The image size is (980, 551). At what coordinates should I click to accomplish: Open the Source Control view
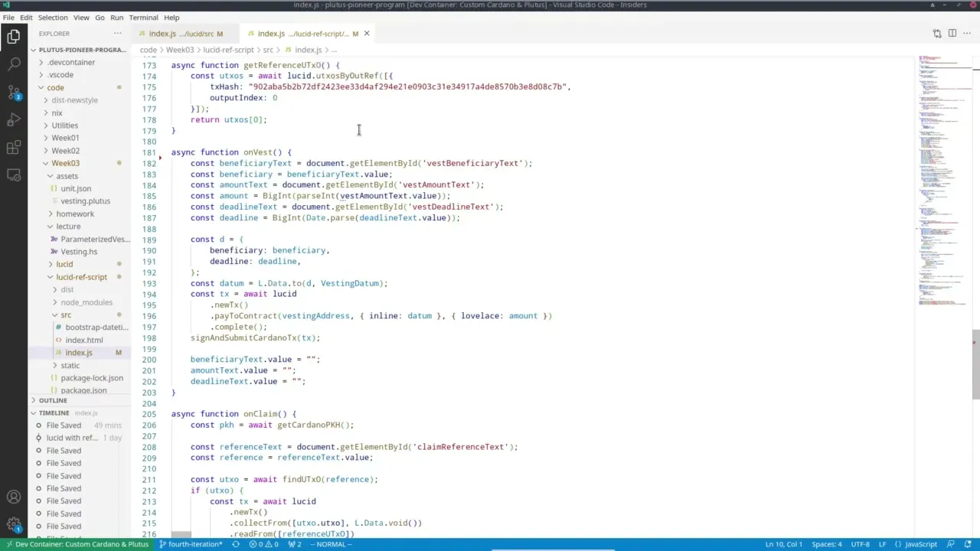click(14, 92)
